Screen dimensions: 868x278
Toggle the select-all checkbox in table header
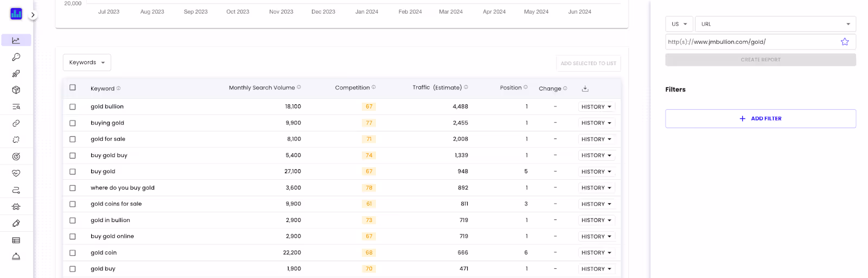(73, 87)
